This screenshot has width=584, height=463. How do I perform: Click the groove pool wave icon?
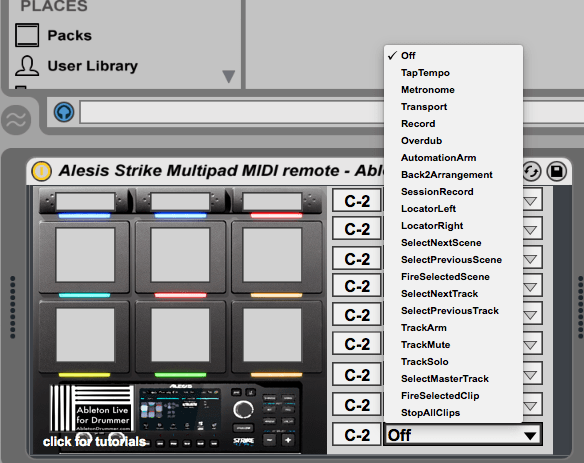point(16,120)
